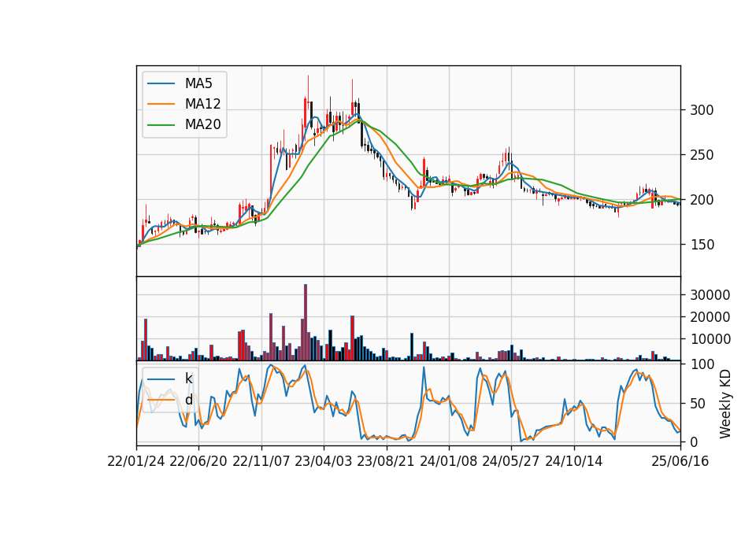
Task: Click the 25/06/16 date label
Action: click(680, 461)
